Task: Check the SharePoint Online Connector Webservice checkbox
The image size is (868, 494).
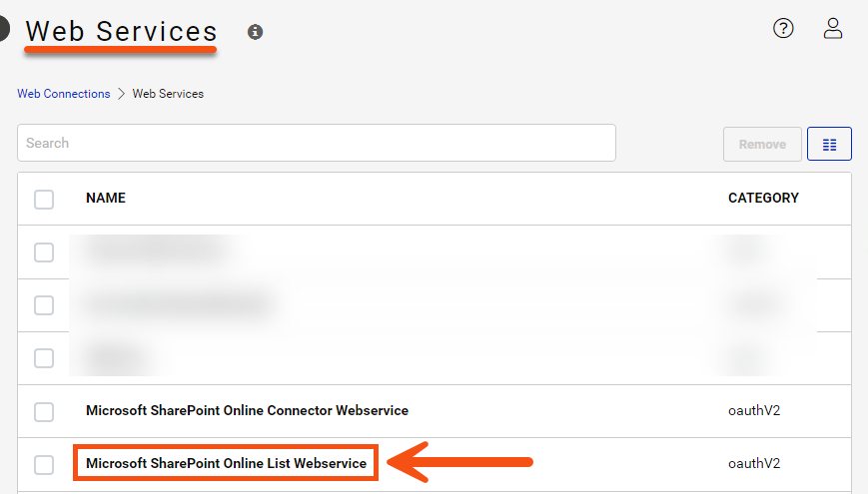Action: (44, 411)
